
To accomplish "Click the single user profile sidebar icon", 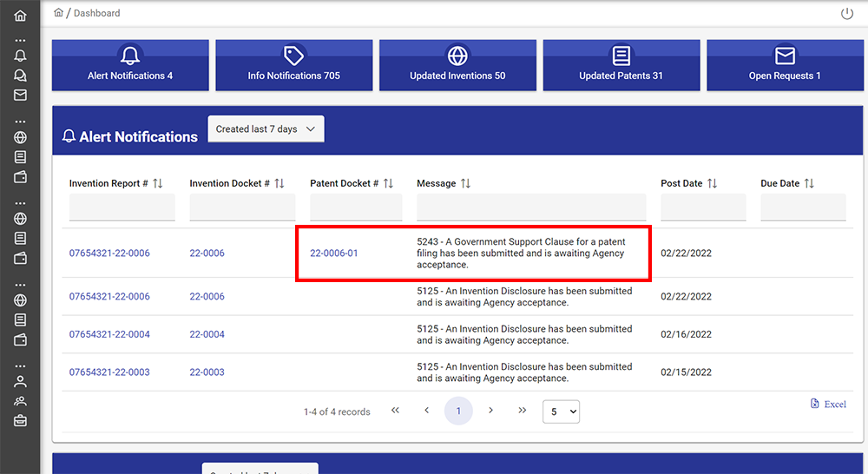I will tap(20, 381).
